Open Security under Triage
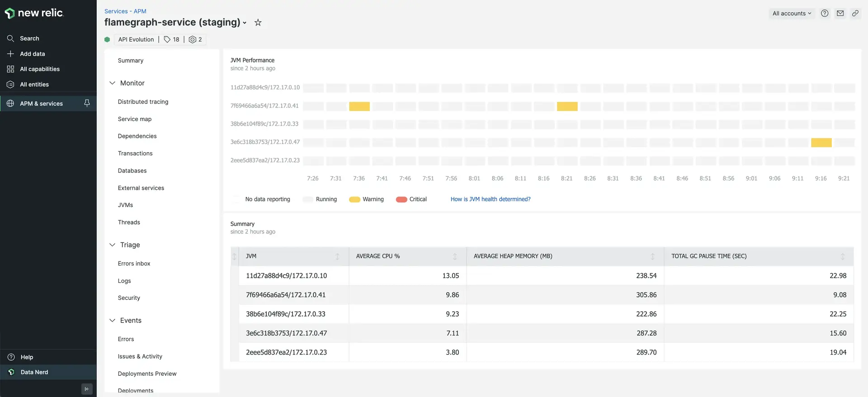The image size is (868, 397). click(129, 298)
